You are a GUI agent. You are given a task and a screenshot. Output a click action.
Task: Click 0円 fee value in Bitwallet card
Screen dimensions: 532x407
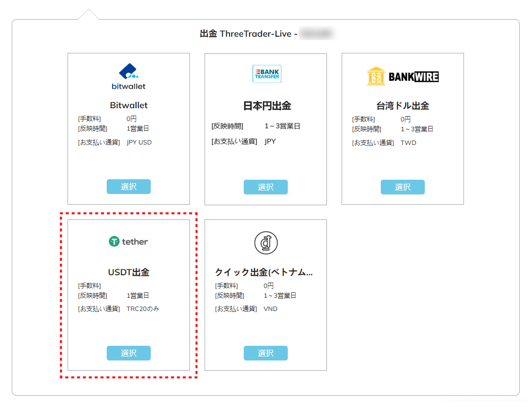point(132,119)
